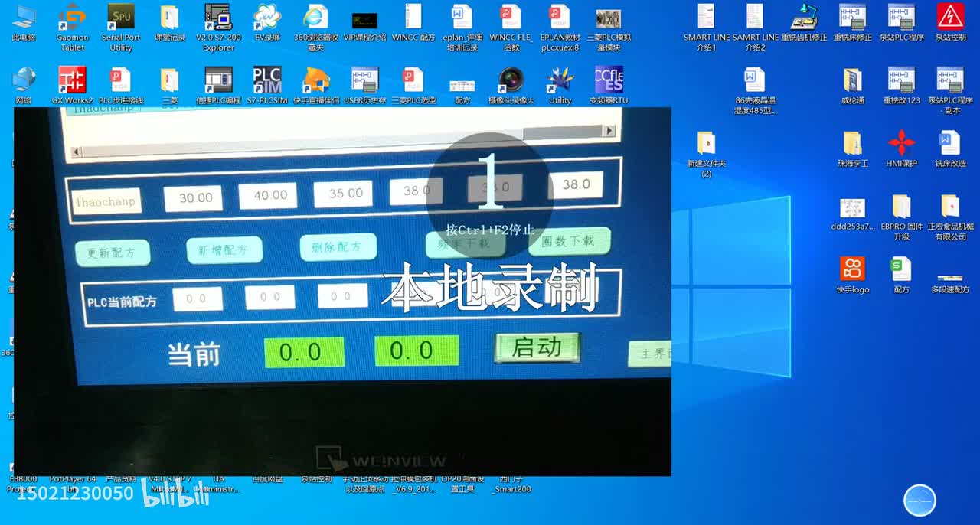Open the 威纶通 folder

point(852,85)
